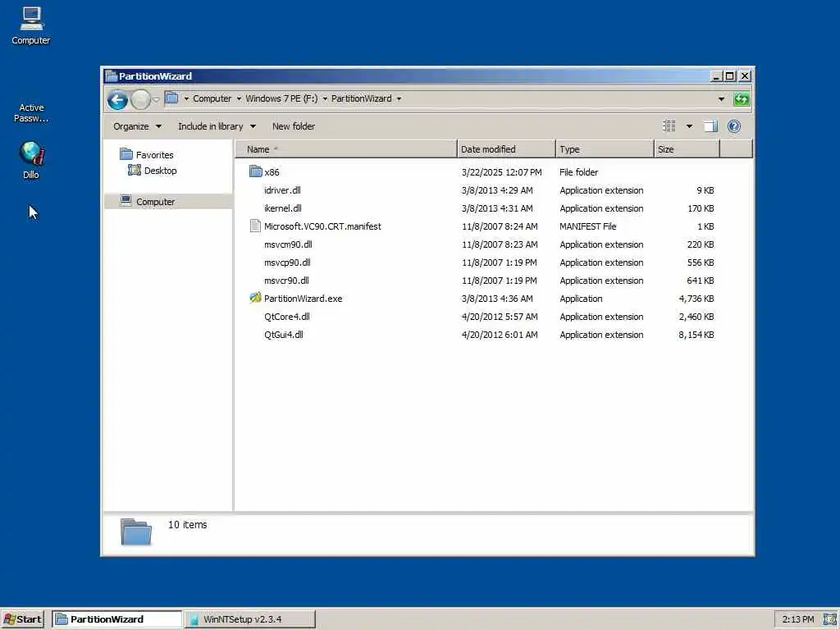This screenshot has width=840, height=630.
Task: Expand the arrow after Computer in breadcrumb
Action: (239, 98)
